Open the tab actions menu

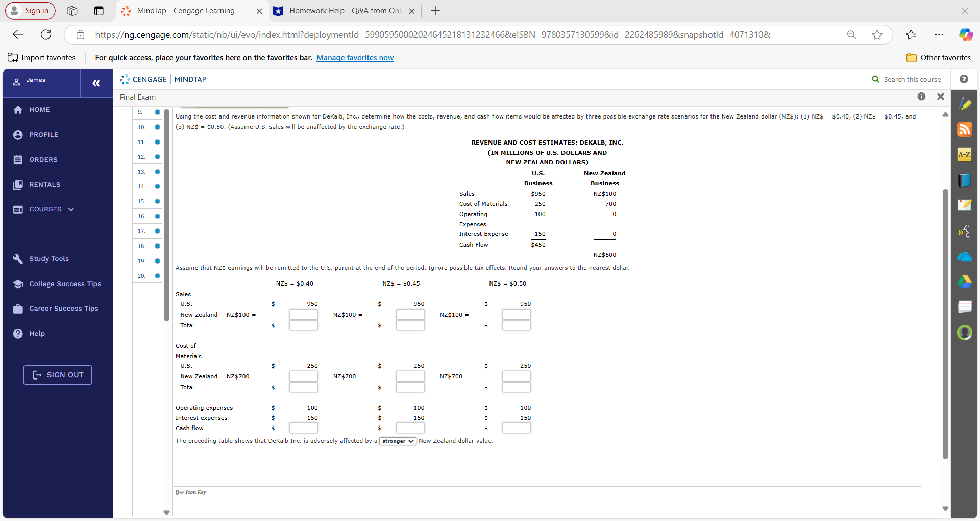click(x=99, y=11)
